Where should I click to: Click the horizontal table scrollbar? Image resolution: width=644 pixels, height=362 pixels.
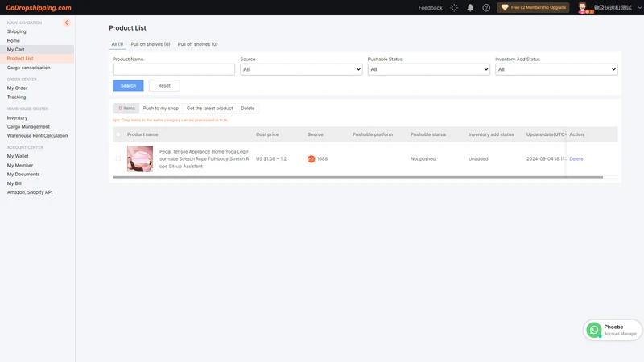tap(357, 177)
